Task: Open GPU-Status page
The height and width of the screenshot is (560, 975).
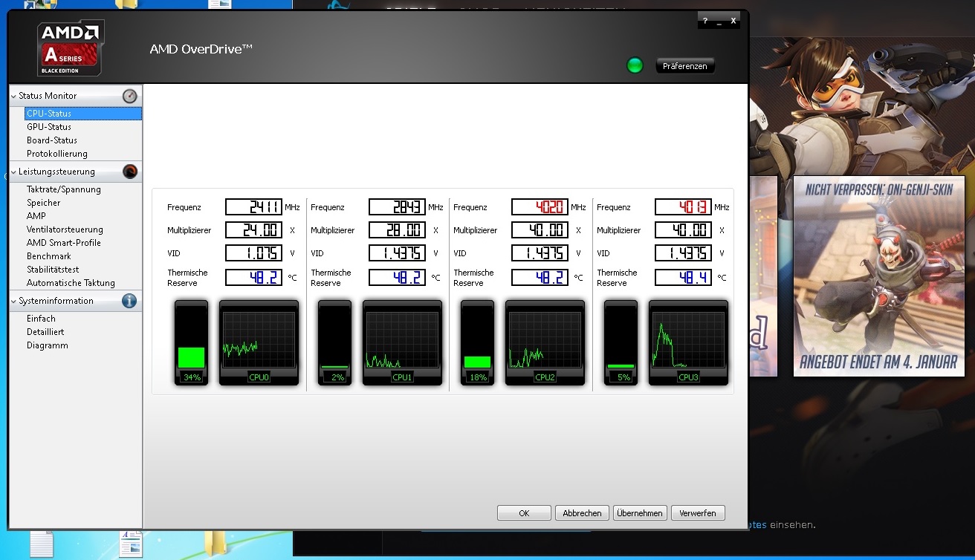Action: coord(49,127)
